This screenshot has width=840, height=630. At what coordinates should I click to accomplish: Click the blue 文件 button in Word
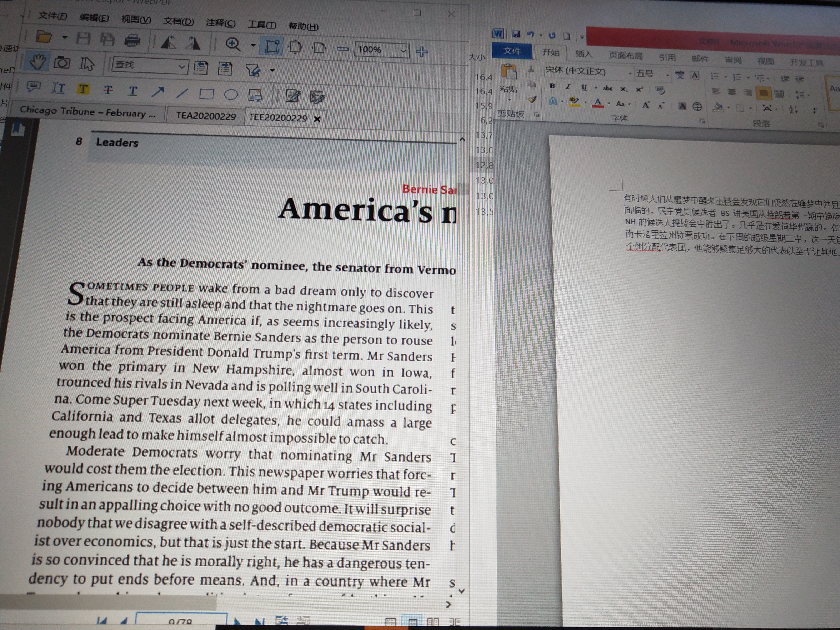coord(511,51)
